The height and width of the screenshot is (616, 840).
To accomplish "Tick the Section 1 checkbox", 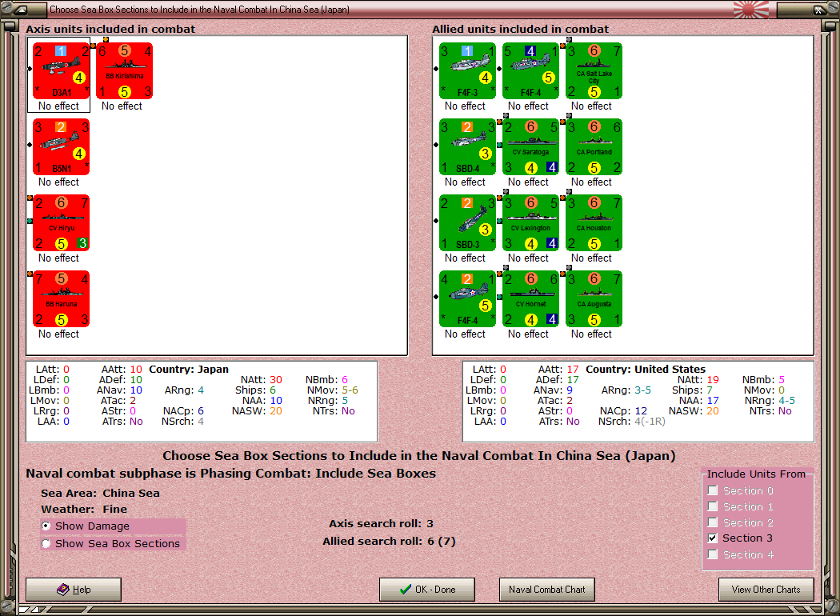I will click(x=713, y=506).
